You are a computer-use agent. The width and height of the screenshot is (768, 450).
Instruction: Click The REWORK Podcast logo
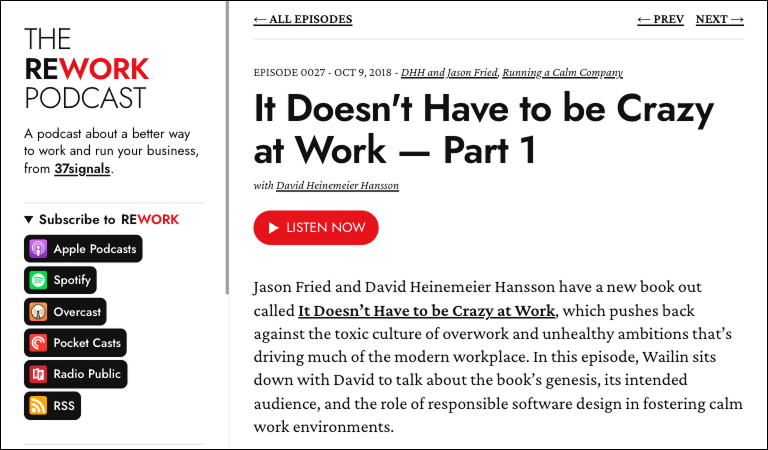pos(86,69)
